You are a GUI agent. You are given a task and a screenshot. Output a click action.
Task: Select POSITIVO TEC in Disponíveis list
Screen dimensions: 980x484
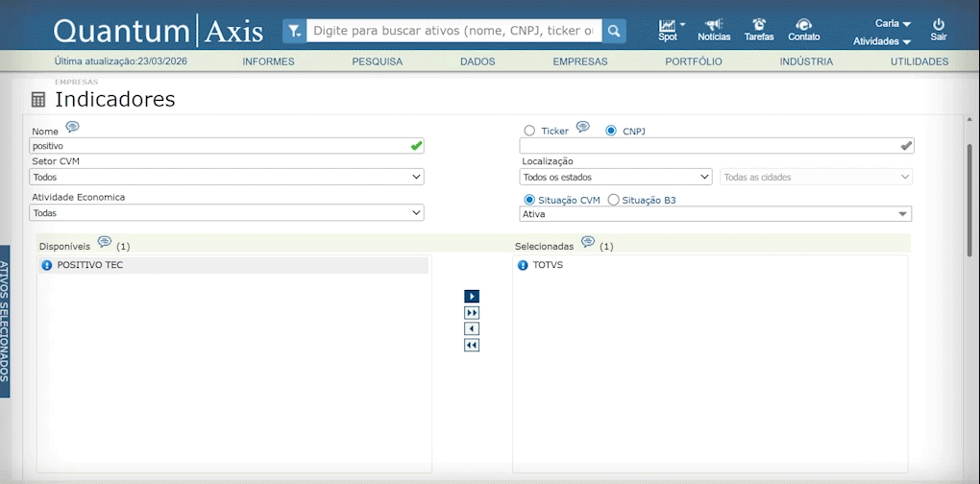point(90,265)
